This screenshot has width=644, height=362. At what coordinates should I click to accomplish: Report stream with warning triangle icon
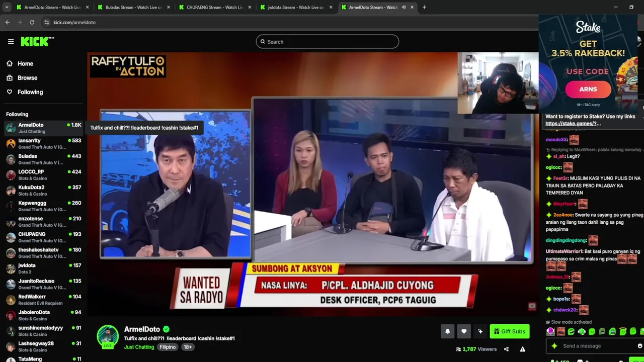click(523, 349)
